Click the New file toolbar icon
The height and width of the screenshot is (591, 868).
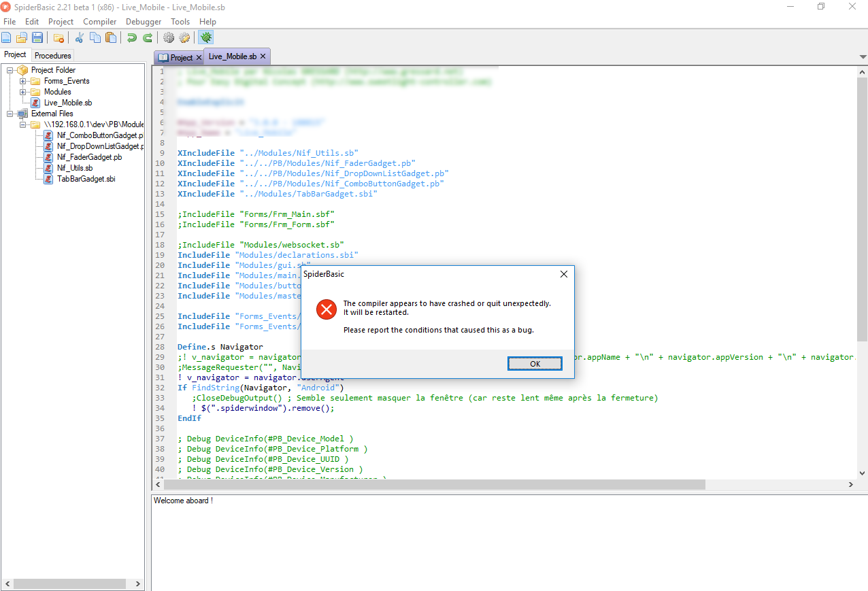(x=7, y=37)
